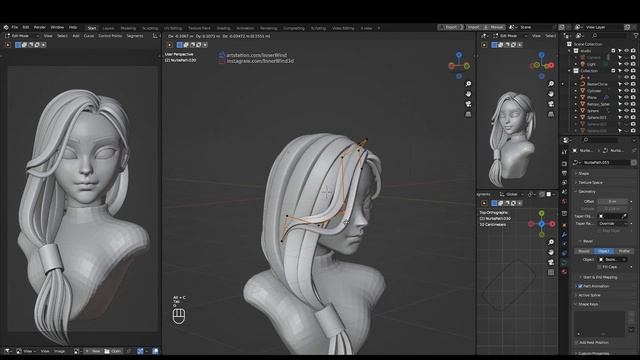Open the Taper Radius Override dropdown

point(613,223)
